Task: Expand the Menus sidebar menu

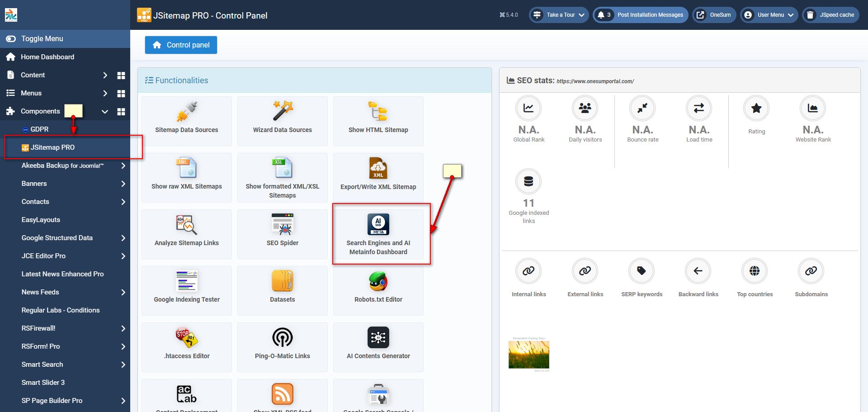Action: pyautogui.click(x=105, y=93)
